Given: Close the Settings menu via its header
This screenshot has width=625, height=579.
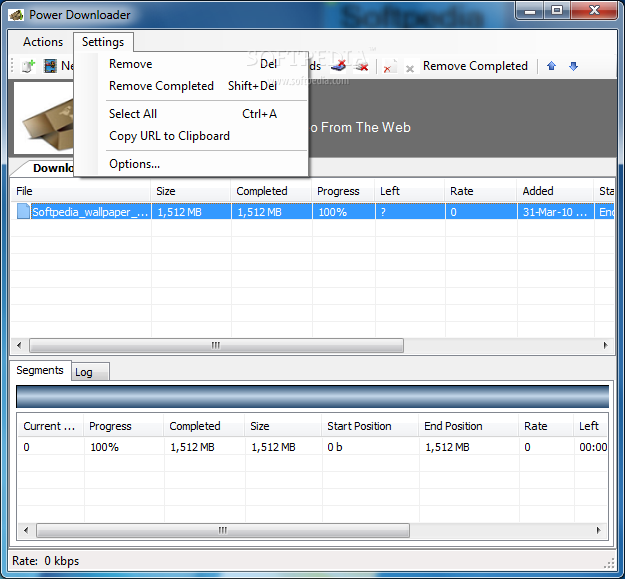Looking at the screenshot, I should 103,42.
